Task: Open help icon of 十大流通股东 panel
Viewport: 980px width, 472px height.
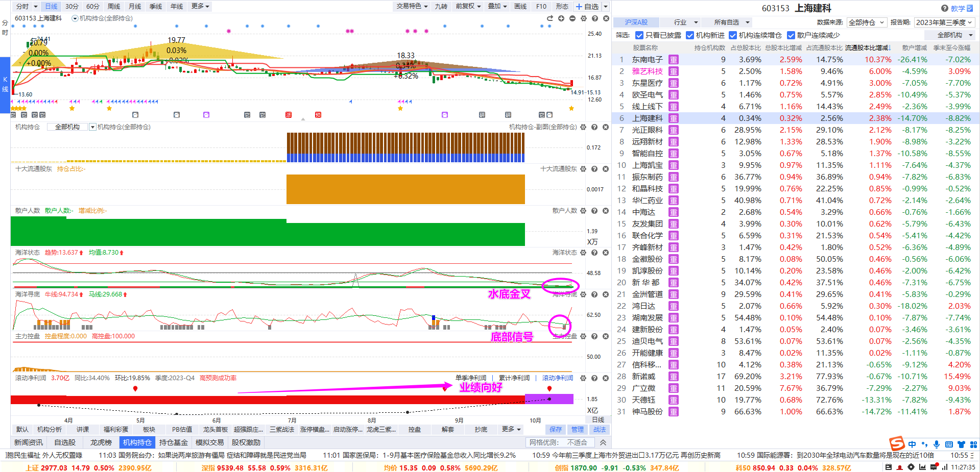Action: [x=594, y=169]
